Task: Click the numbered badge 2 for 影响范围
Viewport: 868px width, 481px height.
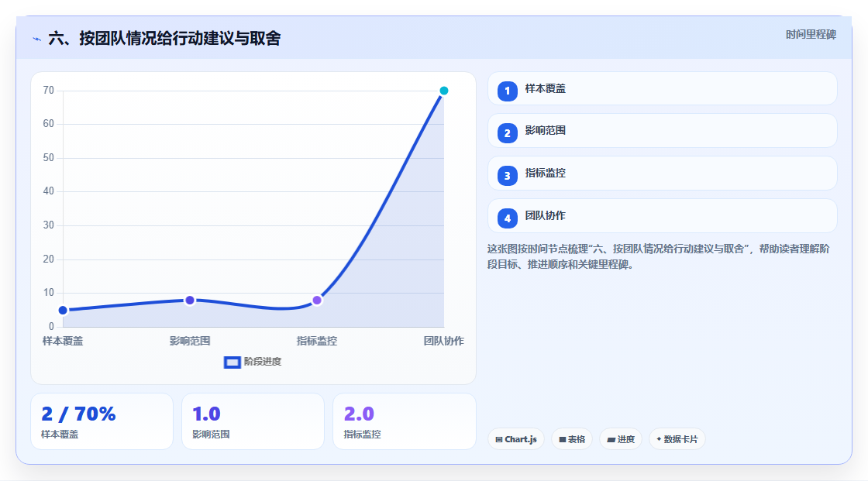Action: tap(507, 133)
